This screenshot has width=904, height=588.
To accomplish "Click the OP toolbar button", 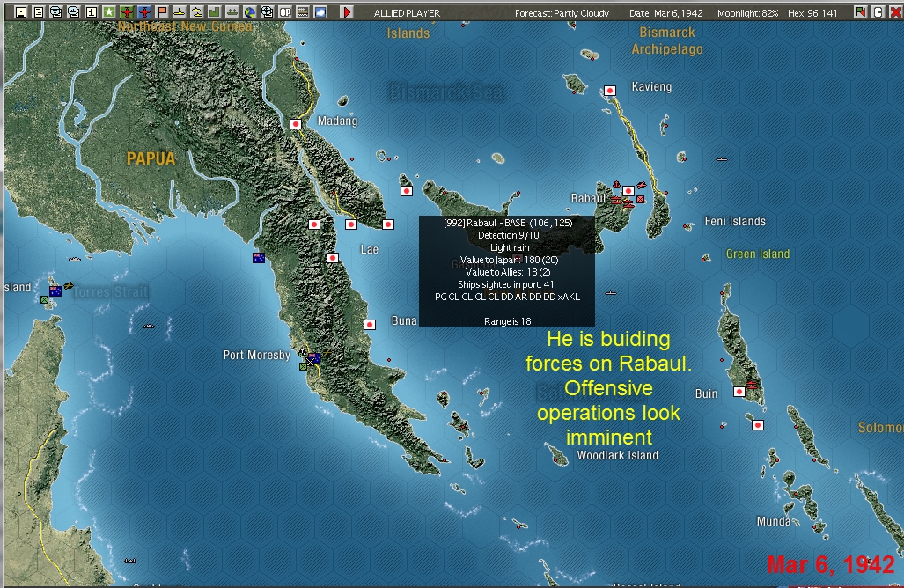I will click(285, 12).
